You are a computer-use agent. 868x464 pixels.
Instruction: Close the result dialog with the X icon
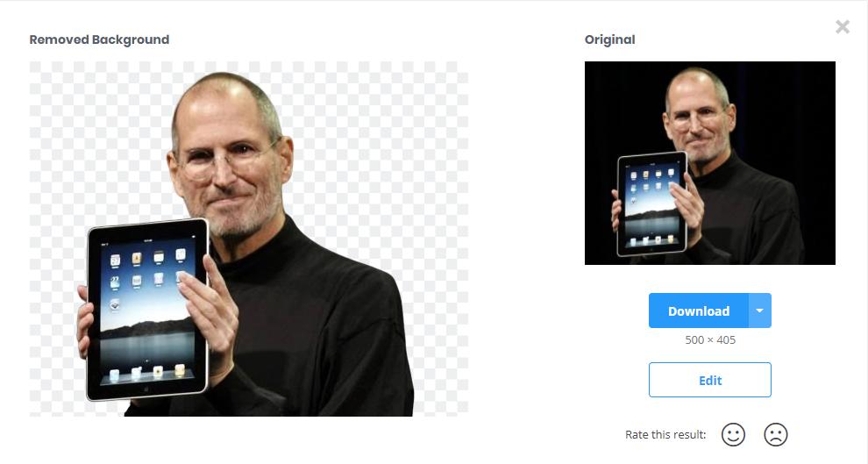pyautogui.click(x=843, y=26)
